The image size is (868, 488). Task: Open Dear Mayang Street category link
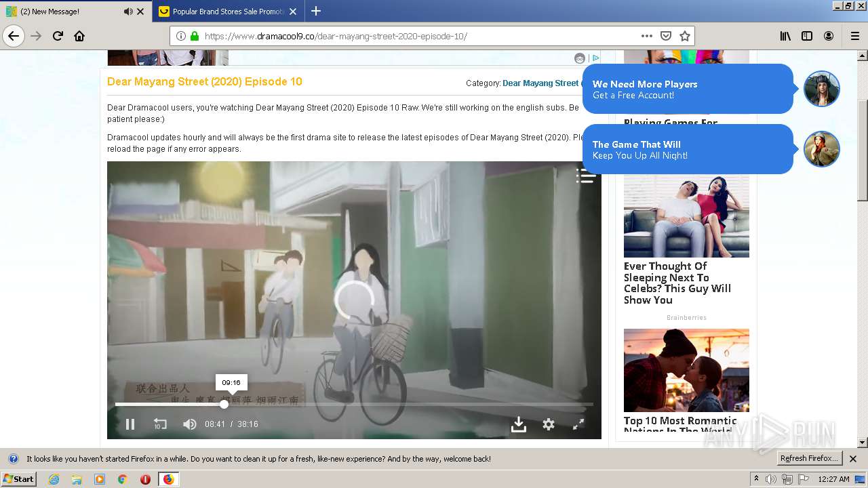click(x=542, y=83)
